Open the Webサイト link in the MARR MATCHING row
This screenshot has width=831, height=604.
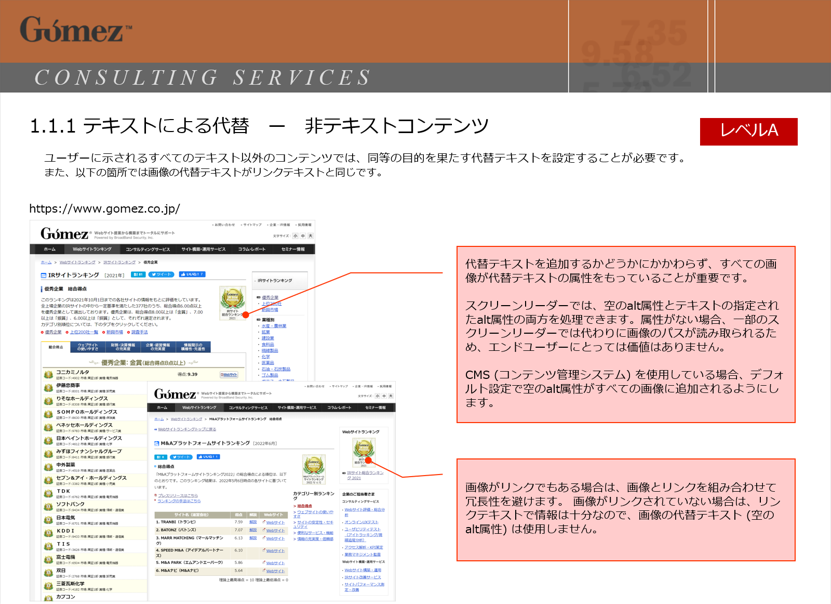pos(274,538)
